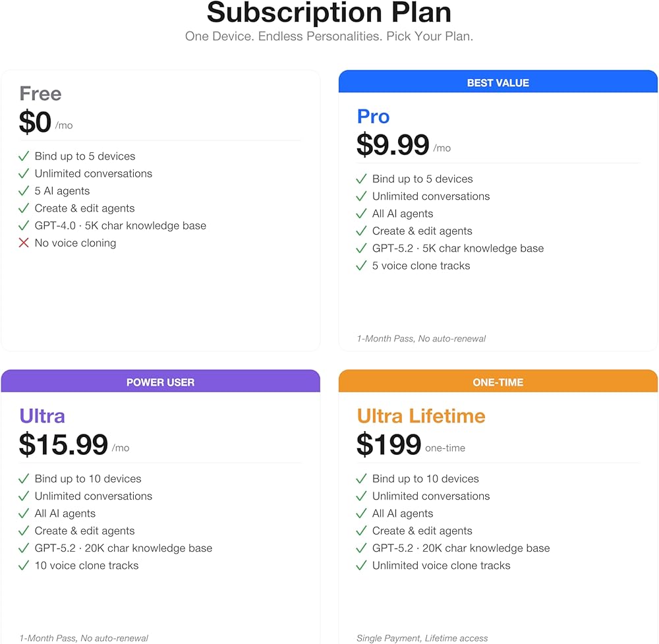Click checkmark by Pro's All AI agents
659x644 pixels.
point(361,214)
